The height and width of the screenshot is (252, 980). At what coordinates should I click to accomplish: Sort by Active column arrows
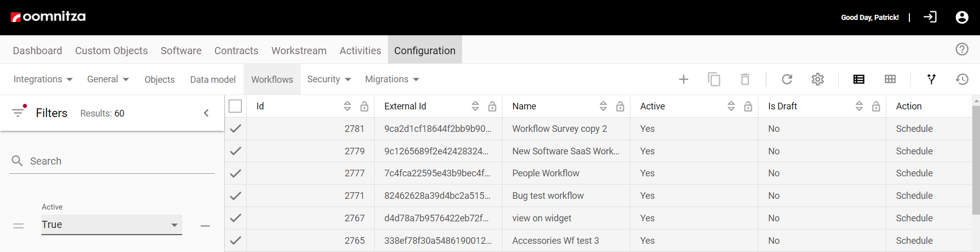(x=731, y=106)
